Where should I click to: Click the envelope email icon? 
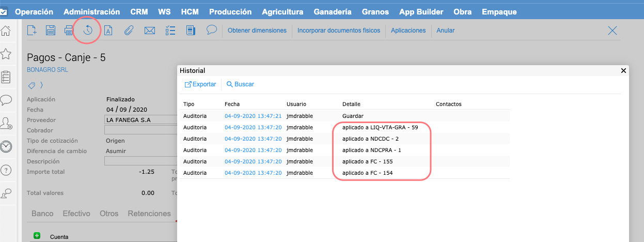coord(150,31)
